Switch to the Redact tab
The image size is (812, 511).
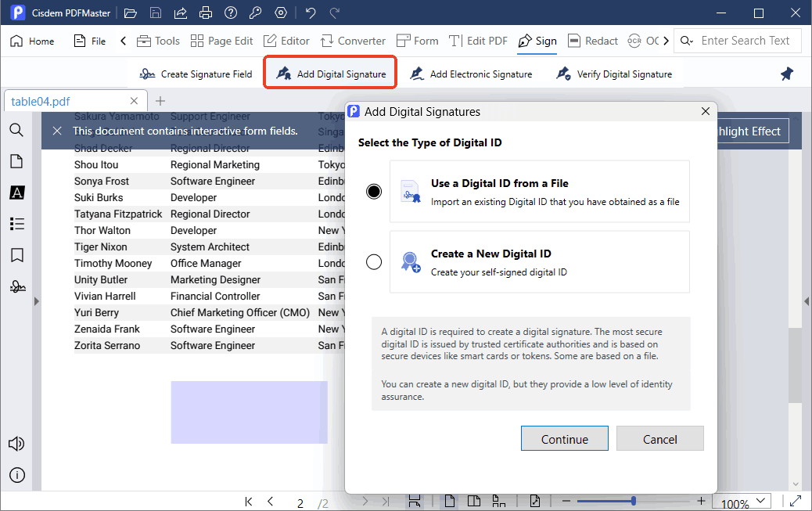coord(593,41)
